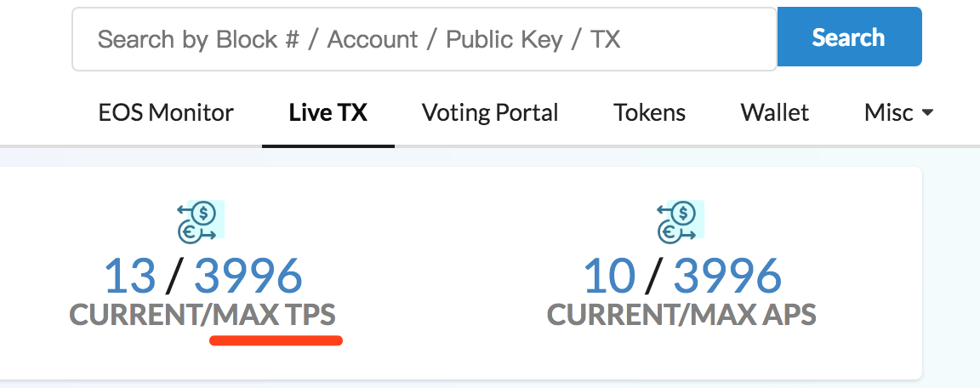Click the blue Search button
Screen dimensions: 980x388
click(x=849, y=37)
